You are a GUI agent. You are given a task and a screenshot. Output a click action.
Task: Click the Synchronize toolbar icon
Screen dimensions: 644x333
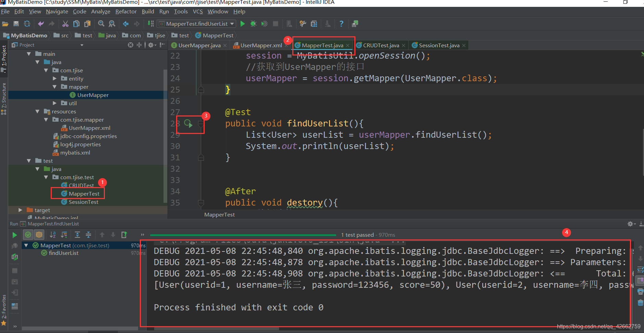[27, 24]
